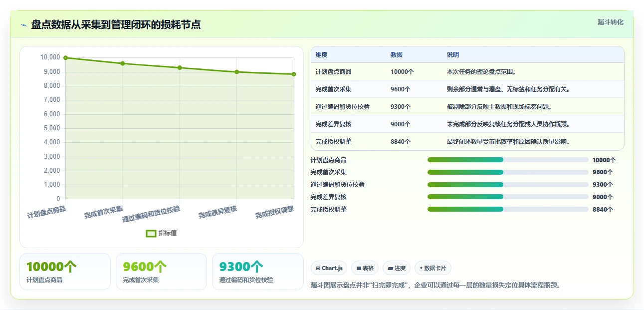Click the chart point above 完成授权调整
The height and width of the screenshot is (310, 644).
pos(294,74)
